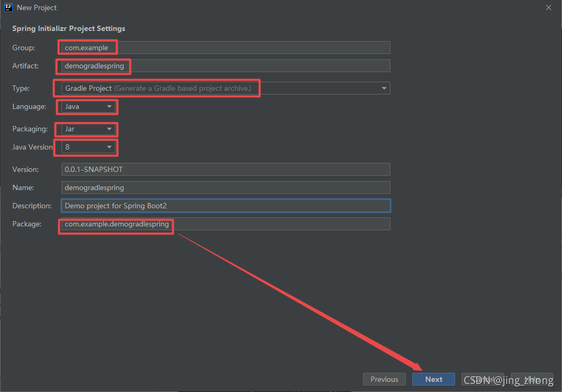The height and width of the screenshot is (392, 562).
Task: Proceed with the Next button
Action: click(x=434, y=380)
